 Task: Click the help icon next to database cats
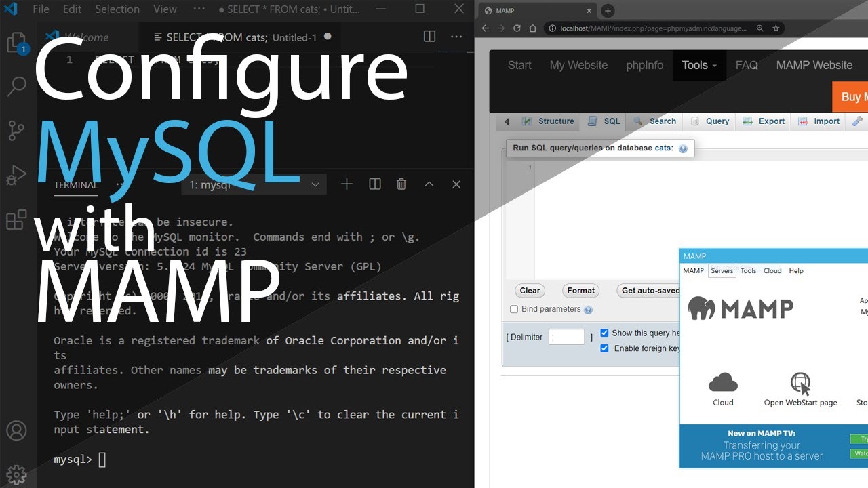(683, 148)
